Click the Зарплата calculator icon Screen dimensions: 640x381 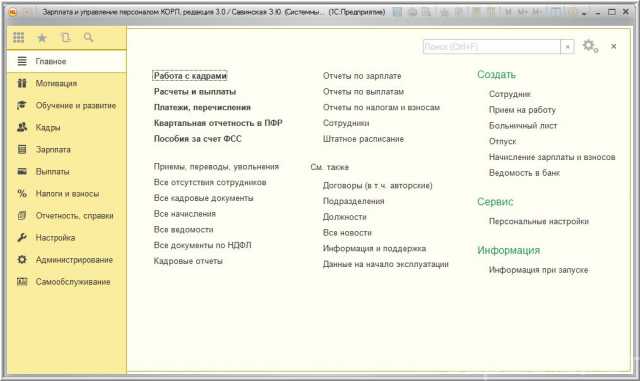coord(22,149)
